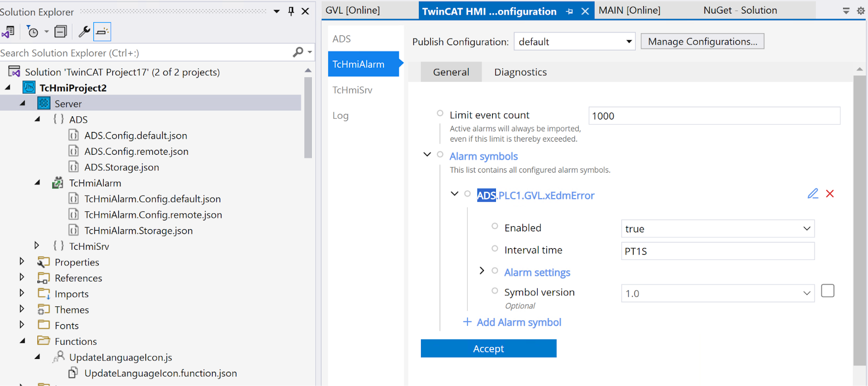Click the Accept button
This screenshot has width=868, height=386.
click(488, 349)
